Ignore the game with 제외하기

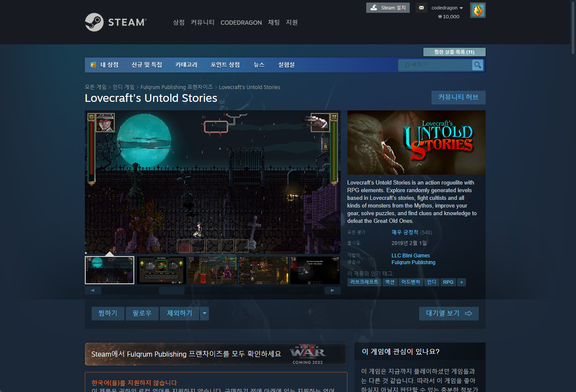[x=179, y=313]
